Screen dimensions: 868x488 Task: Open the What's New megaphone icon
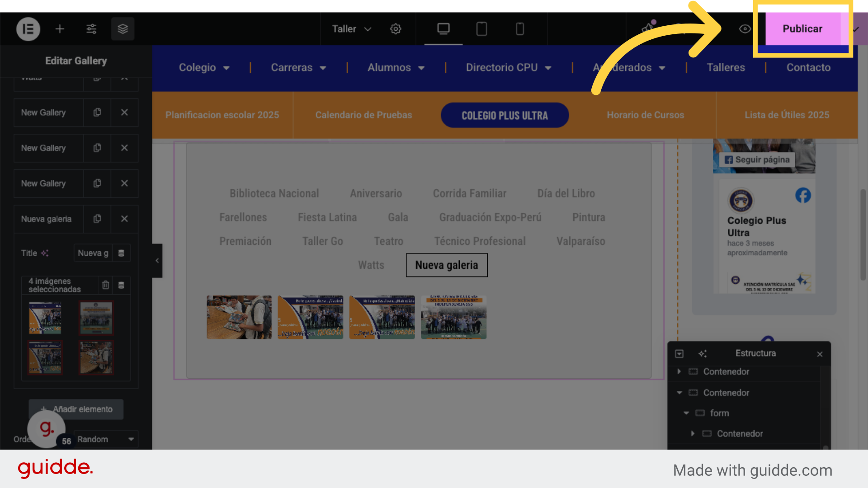point(649,28)
